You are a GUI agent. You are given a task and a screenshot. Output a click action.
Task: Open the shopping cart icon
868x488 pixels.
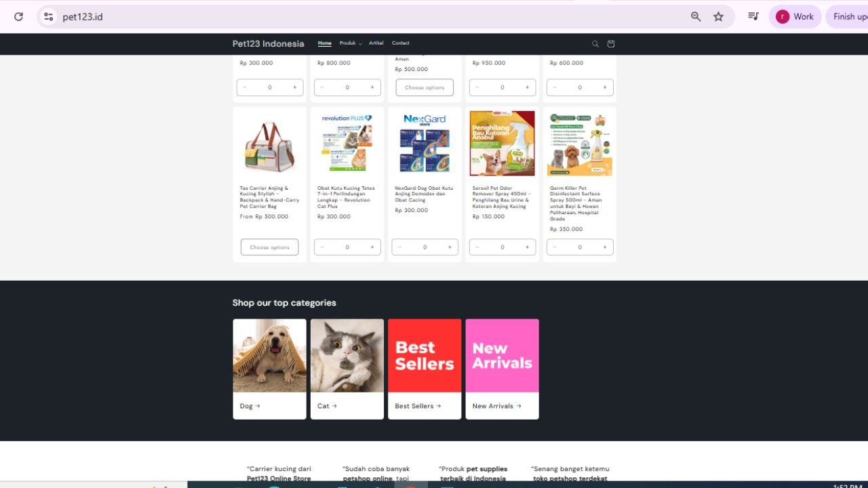tap(611, 44)
